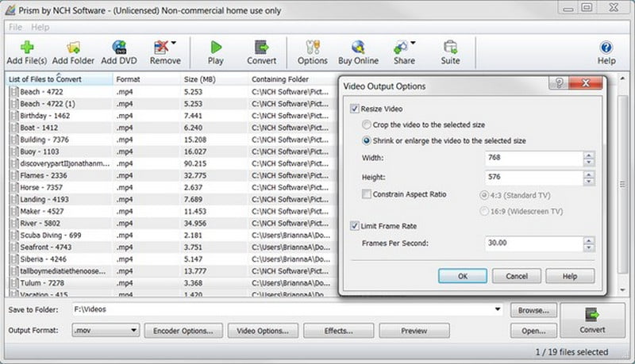Enable Constrain Aspect Ratio checkbox
Viewport: 635px width, 364px height.
point(366,194)
